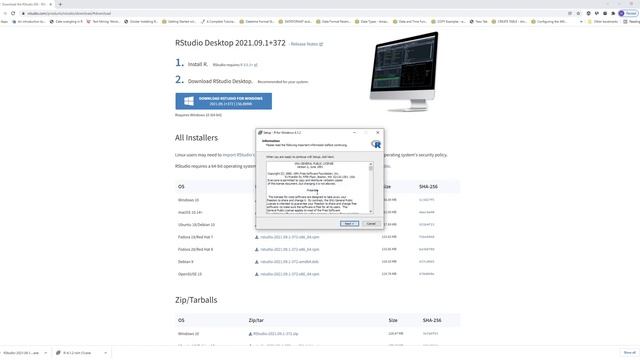Open the Reading list button
Viewport: 640px width, 360px height.
tap(631, 22)
